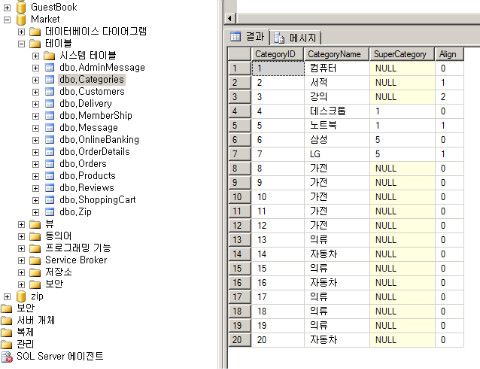Click the select-all corner cell of results grid
The width and height of the screenshot is (480, 369).
(x=239, y=54)
